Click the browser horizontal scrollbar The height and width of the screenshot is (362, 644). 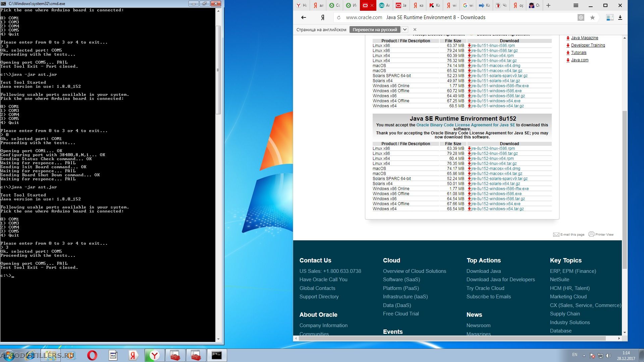click(452, 338)
